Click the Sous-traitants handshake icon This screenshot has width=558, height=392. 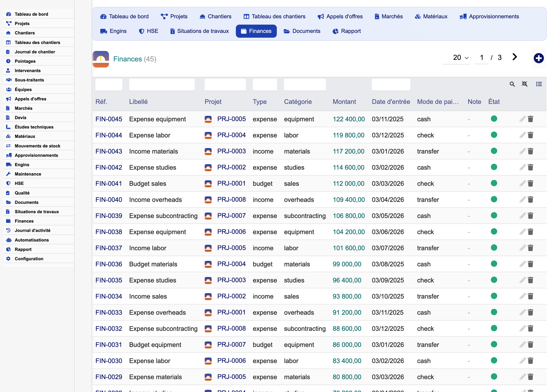(9, 80)
